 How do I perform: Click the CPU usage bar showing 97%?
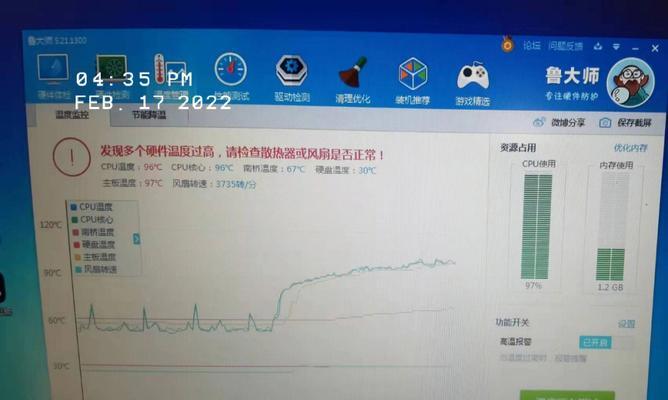click(x=537, y=226)
